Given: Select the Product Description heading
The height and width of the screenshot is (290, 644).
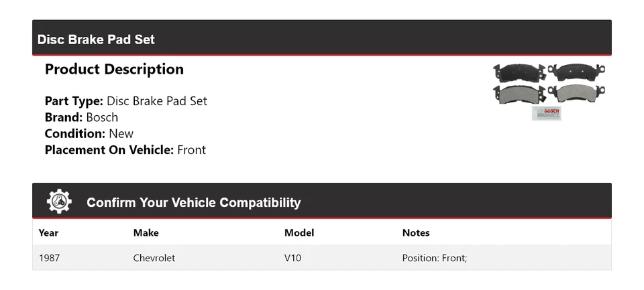Looking at the screenshot, I should tap(114, 69).
